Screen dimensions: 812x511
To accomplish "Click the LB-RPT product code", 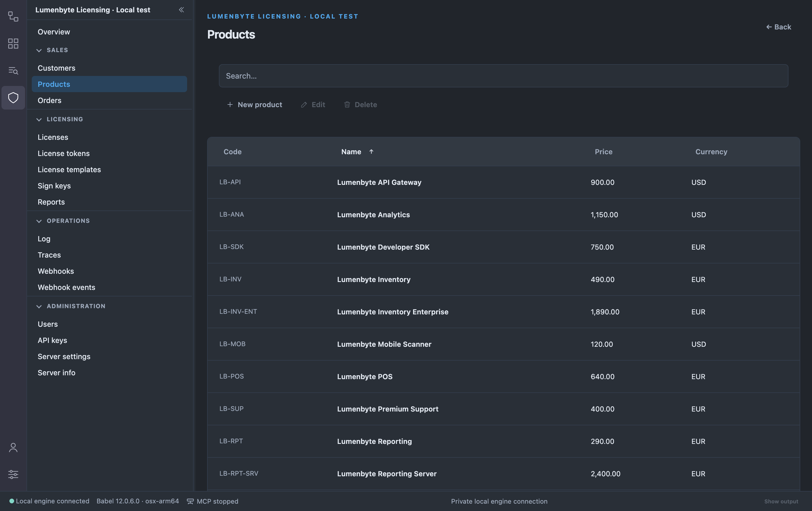I will click(231, 441).
